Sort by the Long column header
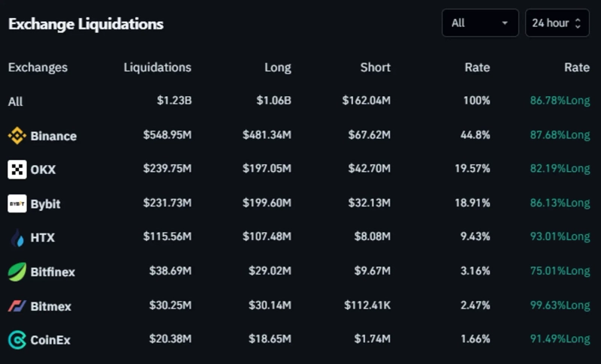 tap(277, 68)
